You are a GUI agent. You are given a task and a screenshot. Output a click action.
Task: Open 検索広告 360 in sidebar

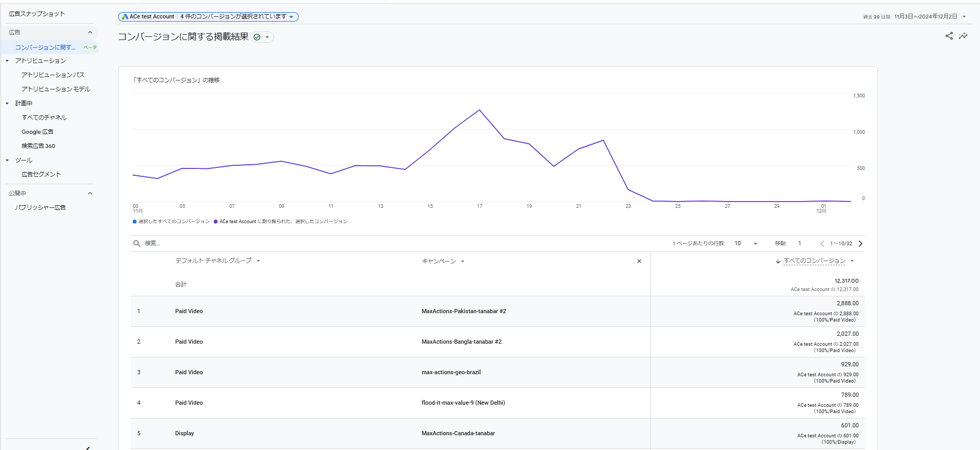[38, 146]
